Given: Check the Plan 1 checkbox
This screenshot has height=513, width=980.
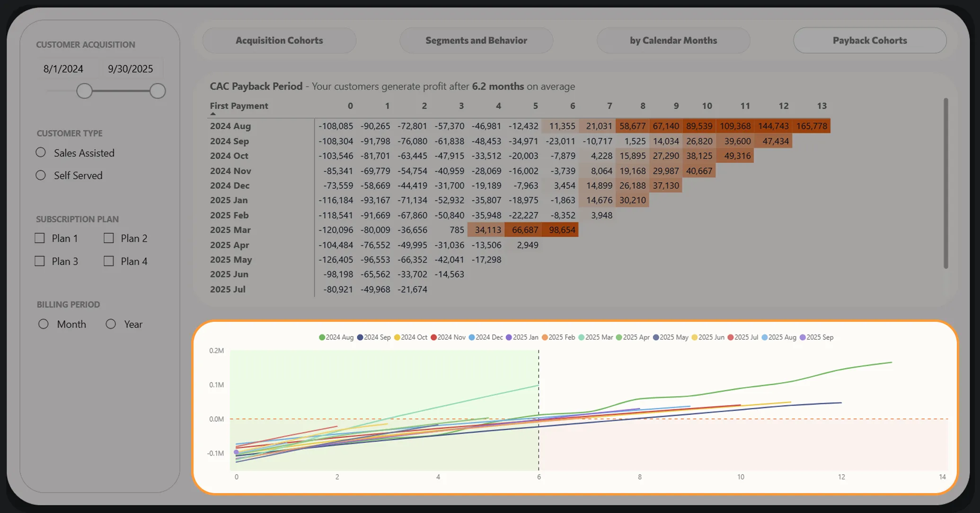Looking at the screenshot, I should tap(40, 238).
